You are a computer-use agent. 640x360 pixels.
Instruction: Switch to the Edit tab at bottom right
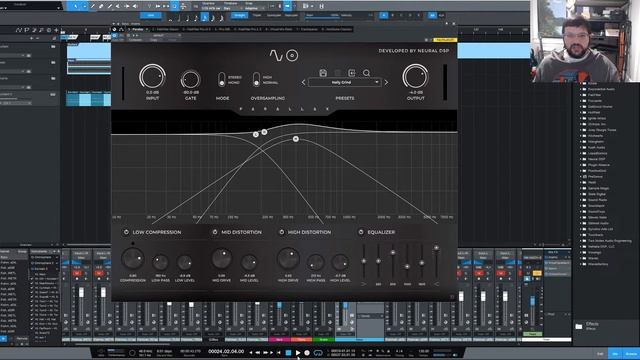click(600, 353)
